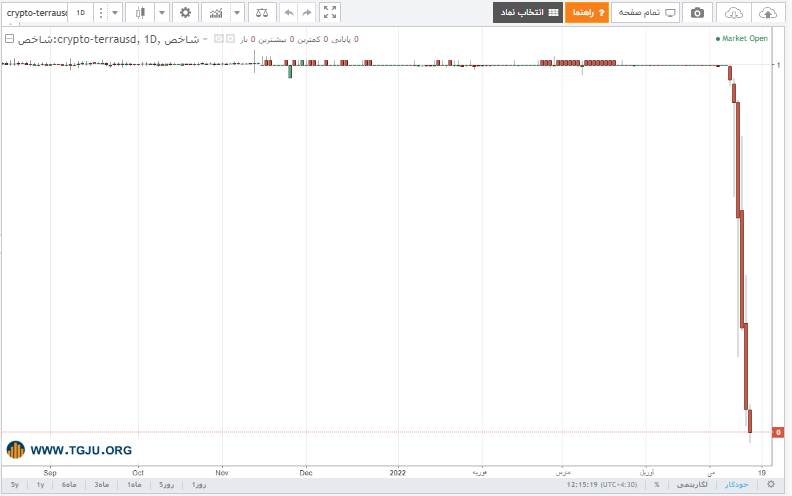Click the 2022 label on time axis

pyautogui.click(x=398, y=473)
